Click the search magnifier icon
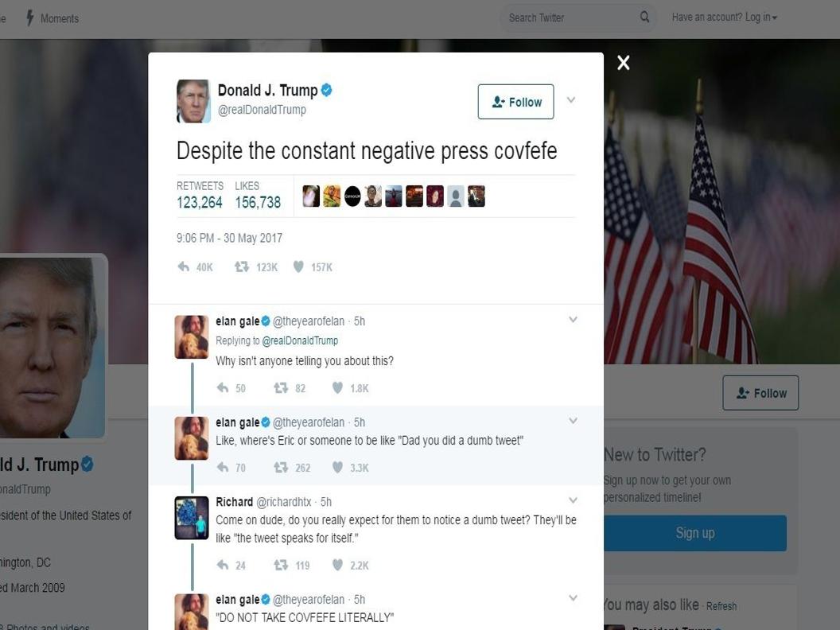Screen dimensions: 840x630 pos(644,17)
